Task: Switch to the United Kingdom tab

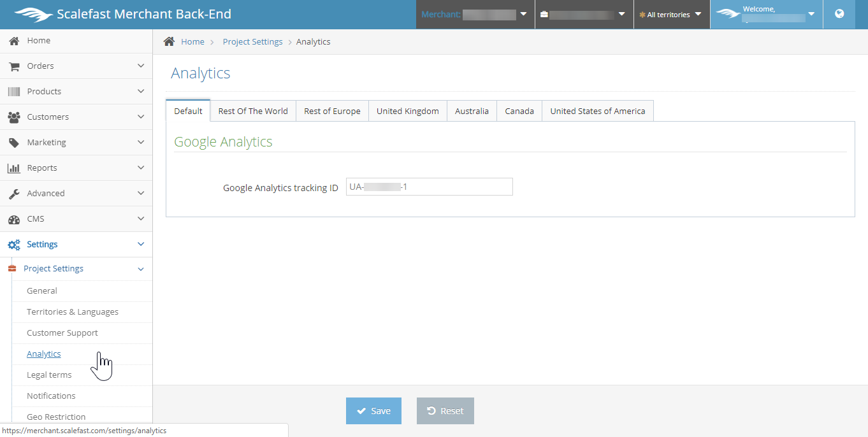Action: point(407,111)
